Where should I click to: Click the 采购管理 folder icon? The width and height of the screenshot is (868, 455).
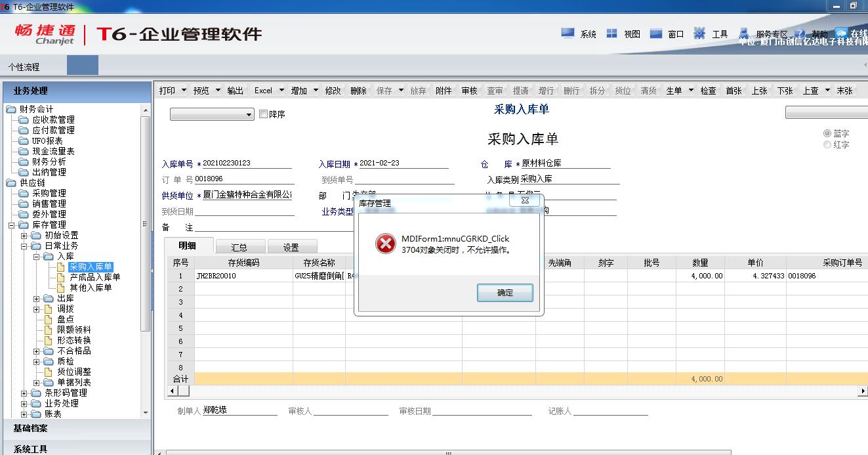(x=24, y=193)
